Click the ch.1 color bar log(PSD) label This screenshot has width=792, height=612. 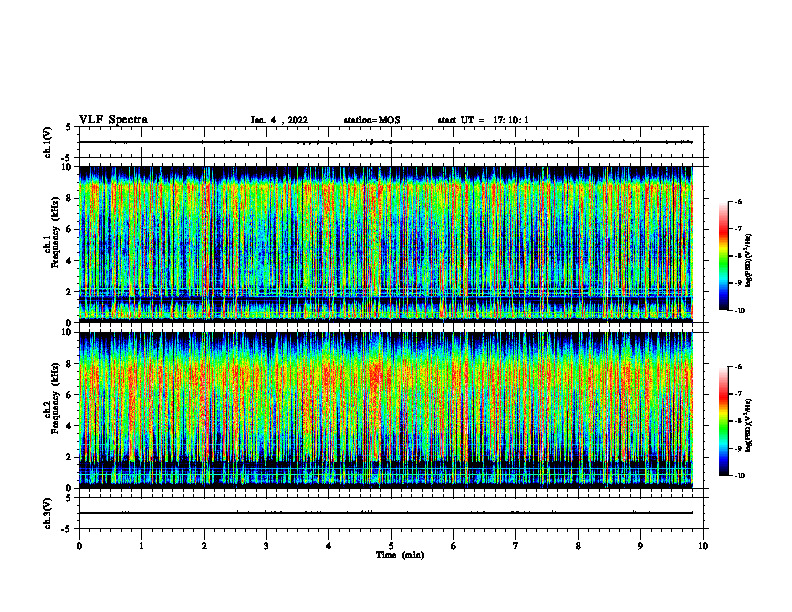[749, 260]
